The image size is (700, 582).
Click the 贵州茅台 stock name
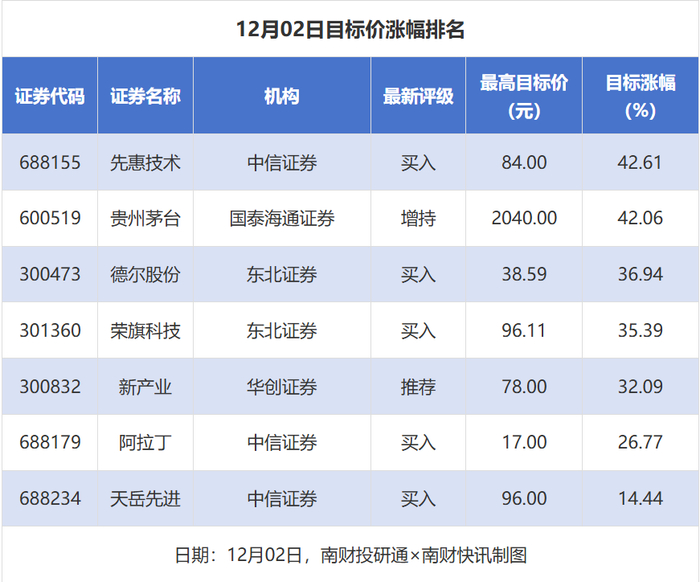[146, 218]
